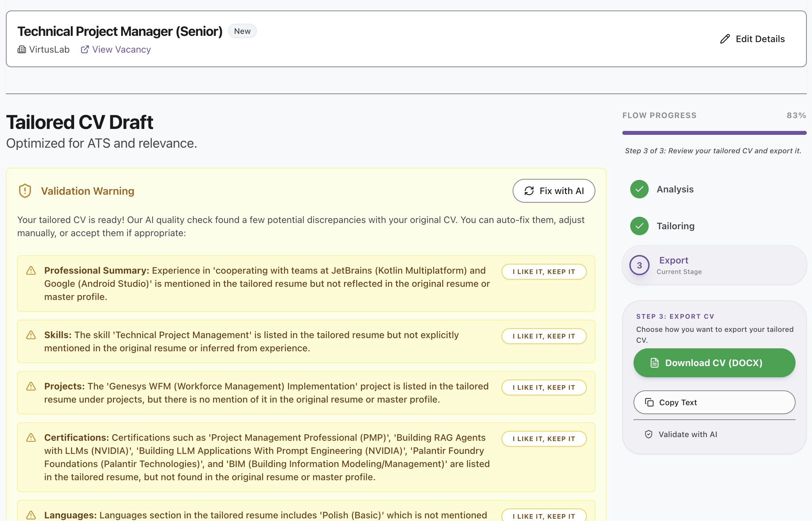This screenshot has height=521, width=812.
Task: Go to the Tailoring step
Action: 675,226
